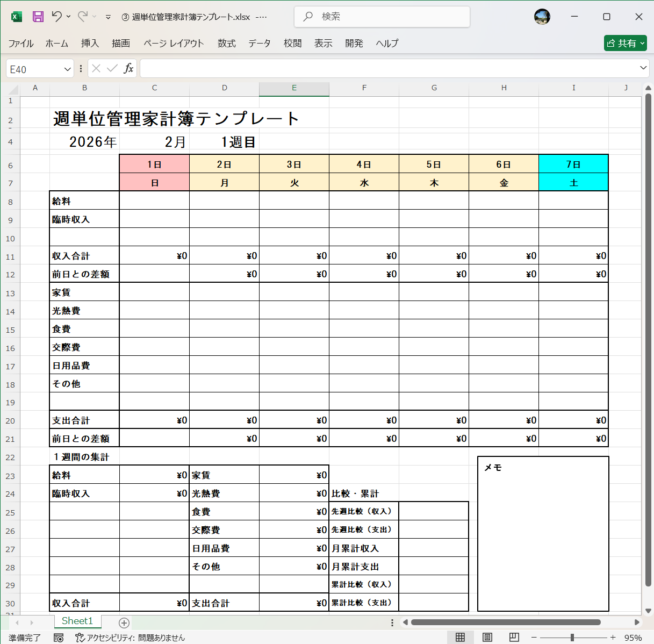Open the ファイル menu
Screen dimensions: 654x644
pos(21,43)
